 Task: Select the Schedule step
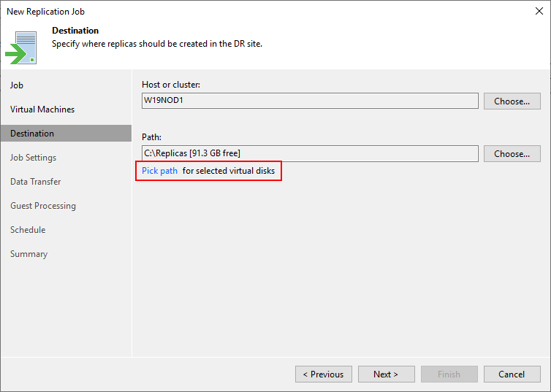click(28, 230)
